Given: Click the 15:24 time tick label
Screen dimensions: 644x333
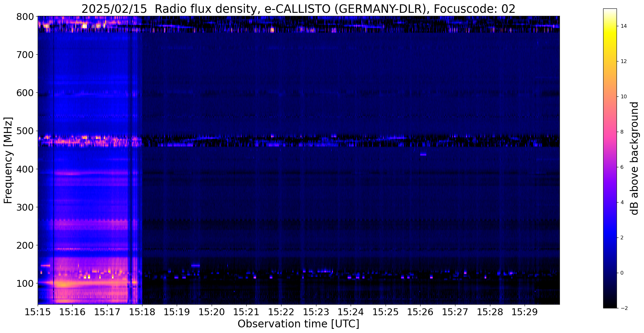Looking at the screenshot, I should [351, 312].
